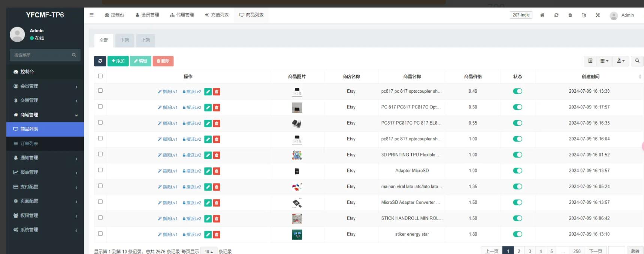This screenshot has width=644, height=254.
Task: Click the green 添加 button
Action: pyautogui.click(x=118, y=61)
